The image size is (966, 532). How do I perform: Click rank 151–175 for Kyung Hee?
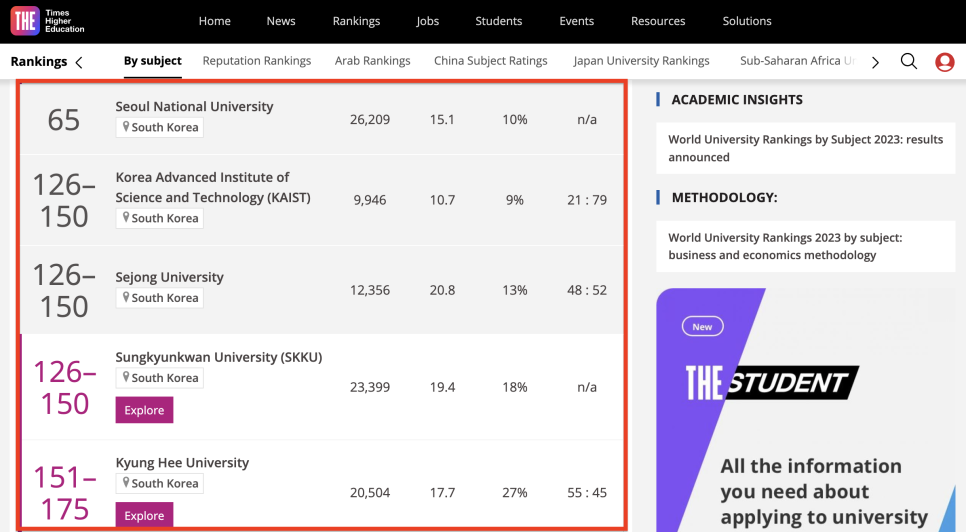point(65,493)
